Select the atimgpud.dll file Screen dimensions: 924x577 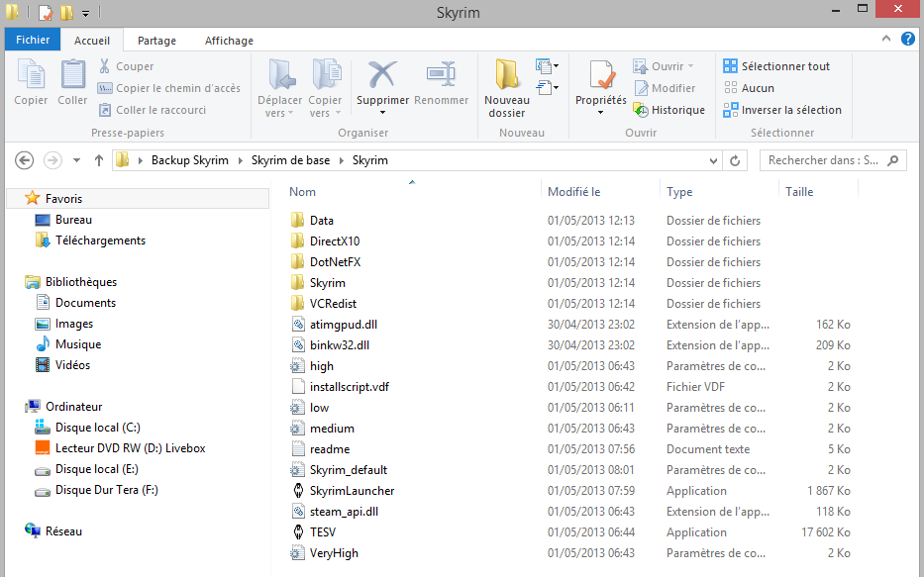coord(335,325)
